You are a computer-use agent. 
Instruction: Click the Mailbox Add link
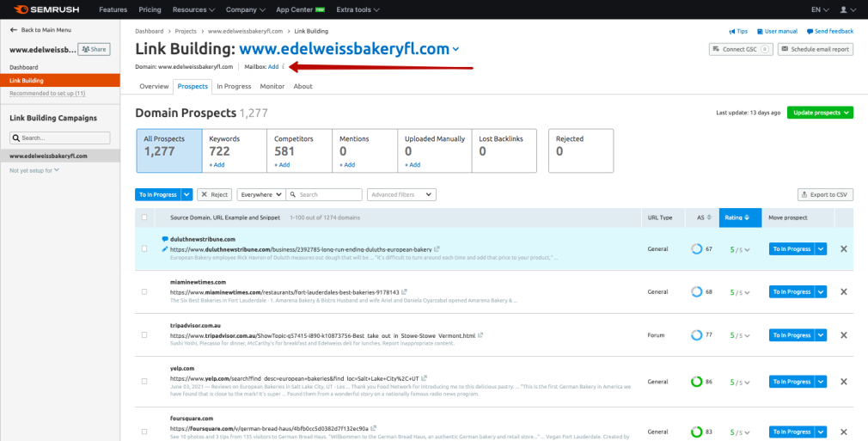click(272, 66)
